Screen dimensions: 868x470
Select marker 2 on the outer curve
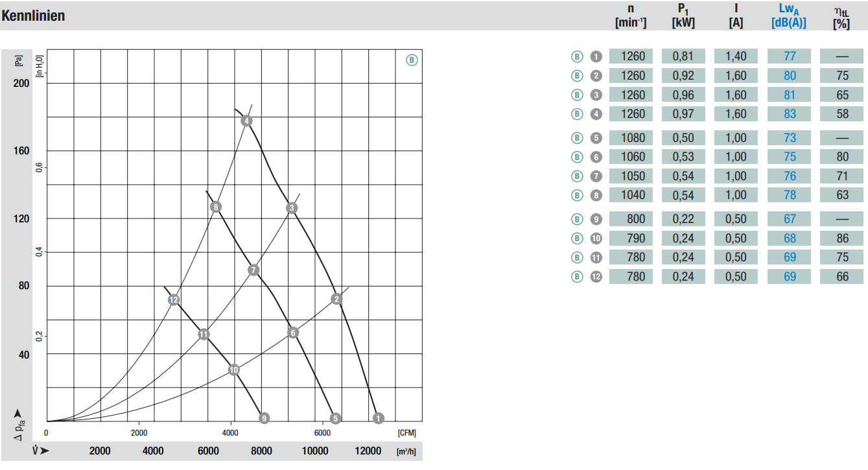pyautogui.click(x=336, y=299)
